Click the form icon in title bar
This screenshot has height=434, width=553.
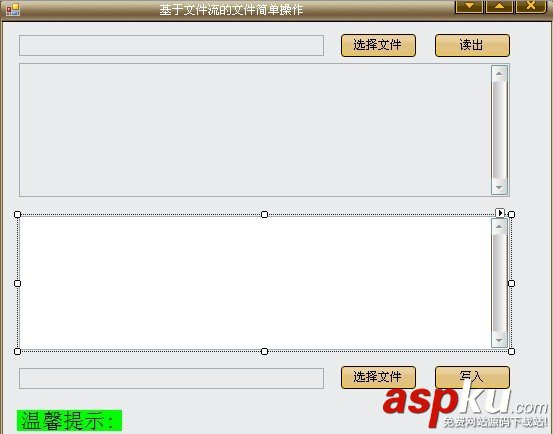point(13,10)
